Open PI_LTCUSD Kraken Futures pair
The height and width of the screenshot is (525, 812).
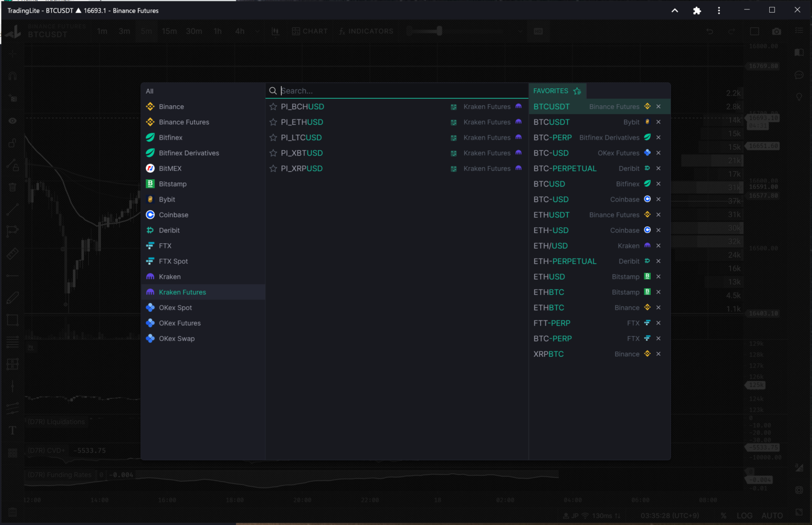tap(301, 137)
